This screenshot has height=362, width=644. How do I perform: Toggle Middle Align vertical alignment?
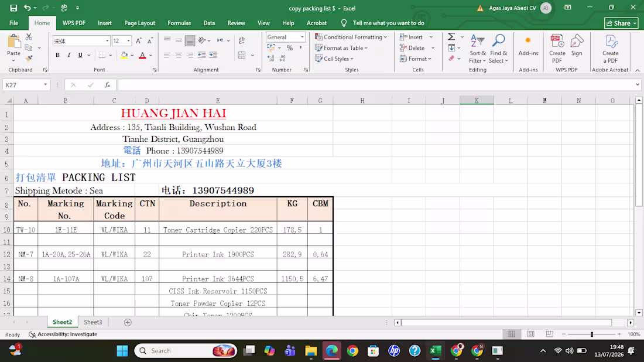(178, 40)
